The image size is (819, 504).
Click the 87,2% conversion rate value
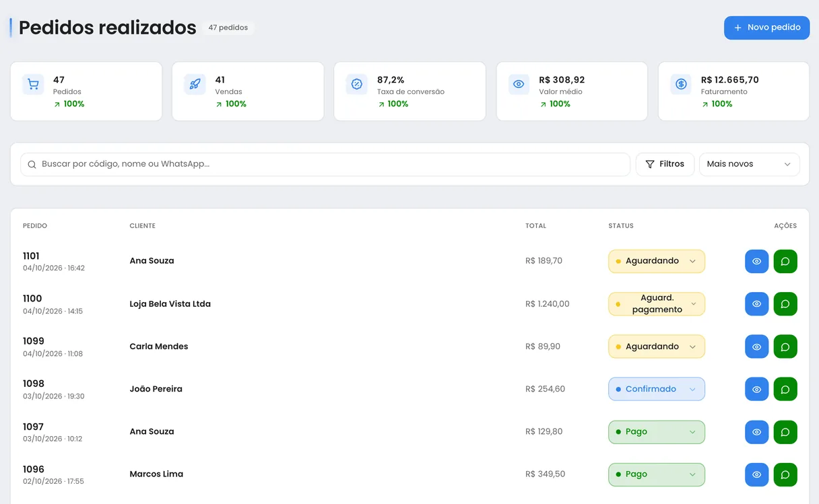(x=391, y=80)
